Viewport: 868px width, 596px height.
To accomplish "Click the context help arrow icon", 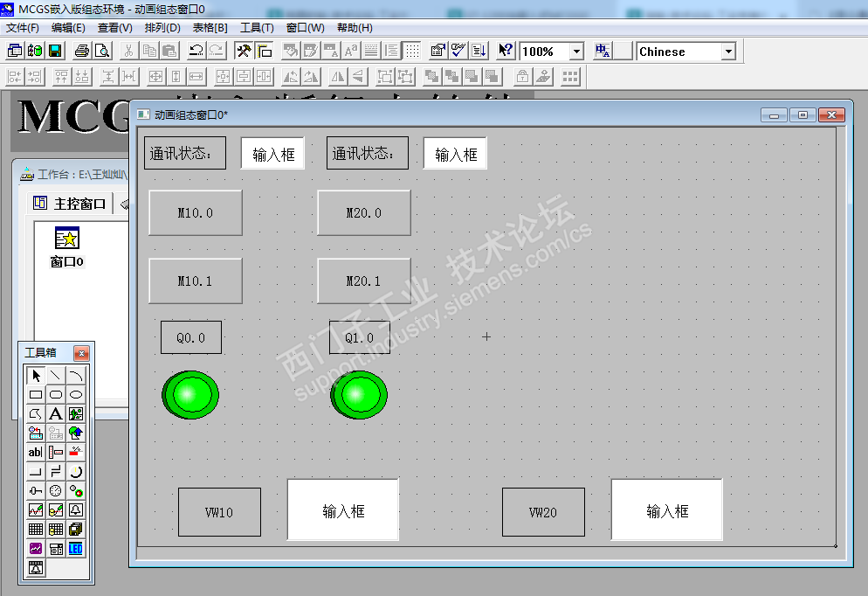I will pos(506,51).
